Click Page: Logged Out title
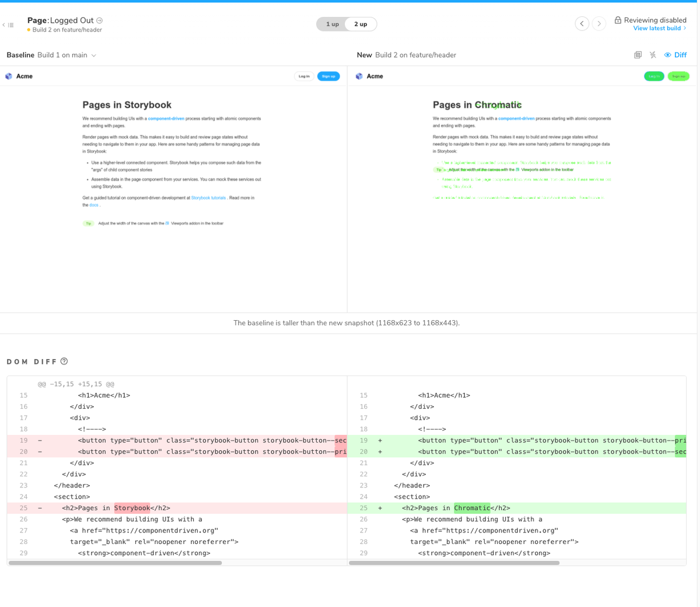 60,20
